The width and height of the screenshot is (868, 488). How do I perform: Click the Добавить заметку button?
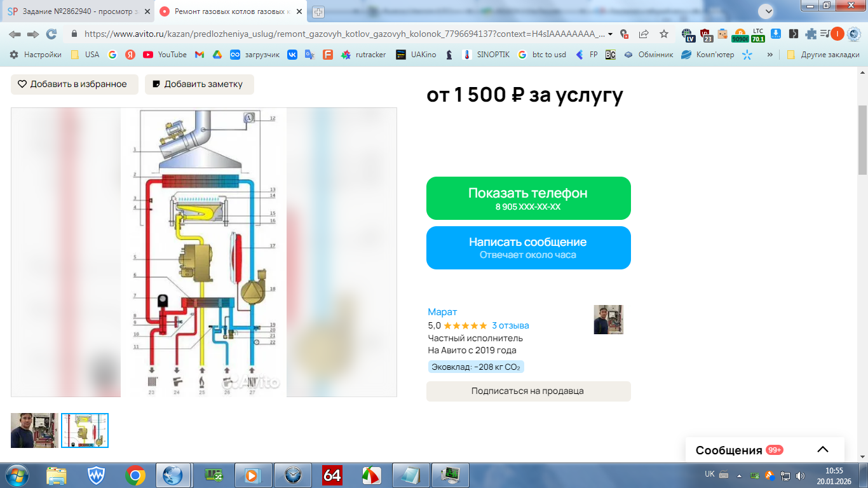click(x=200, y=84)
